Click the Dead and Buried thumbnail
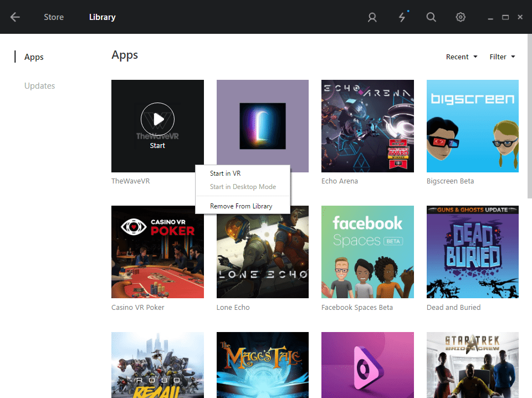The height and width of the screenshot is (398, 532). click(x=472, y=252)
